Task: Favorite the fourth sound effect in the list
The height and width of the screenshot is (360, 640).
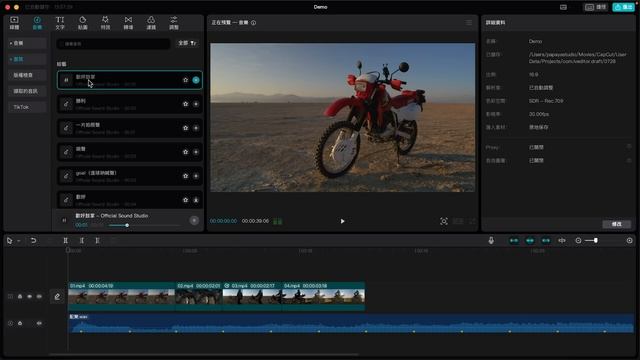Action: click(185, 152)
